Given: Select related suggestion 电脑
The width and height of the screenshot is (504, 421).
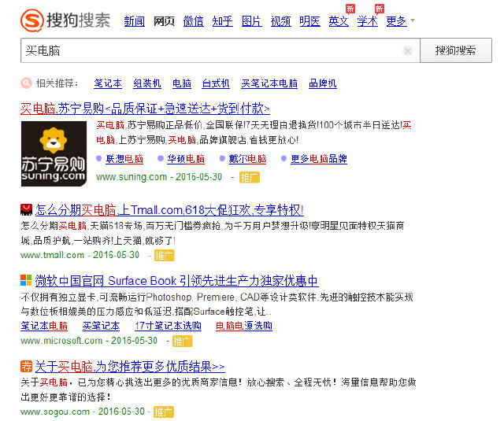Looking at the screenshot, I should [182, 83].
